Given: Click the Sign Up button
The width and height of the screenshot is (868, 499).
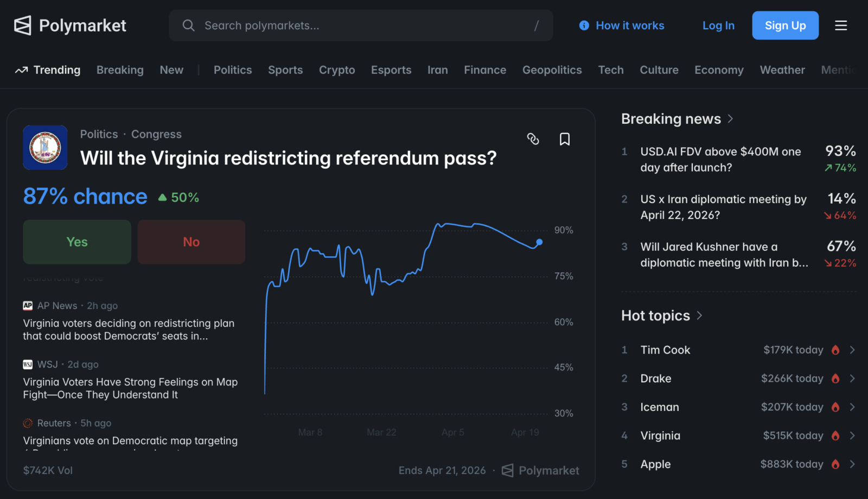Looking at the screenshot, I should [785, 26].
